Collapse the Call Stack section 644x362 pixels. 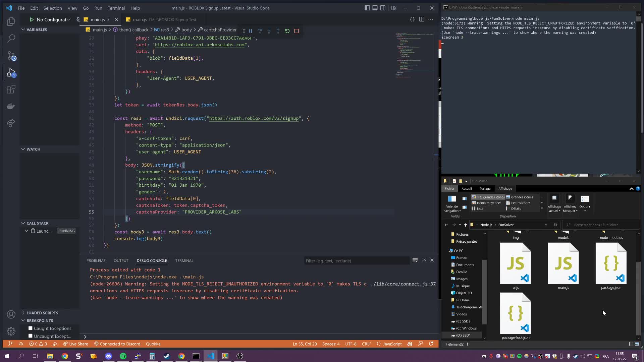click(x=23, y=223)
